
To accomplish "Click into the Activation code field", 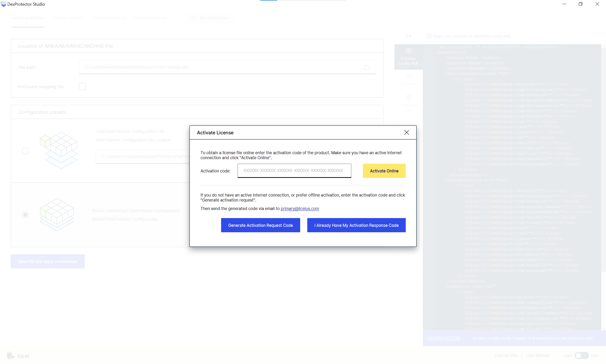I will [x=294, y=171].
